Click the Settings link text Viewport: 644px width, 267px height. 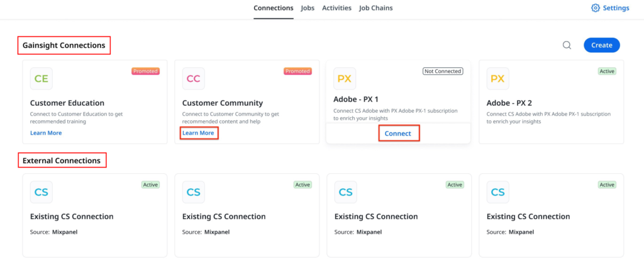(616, 8)
